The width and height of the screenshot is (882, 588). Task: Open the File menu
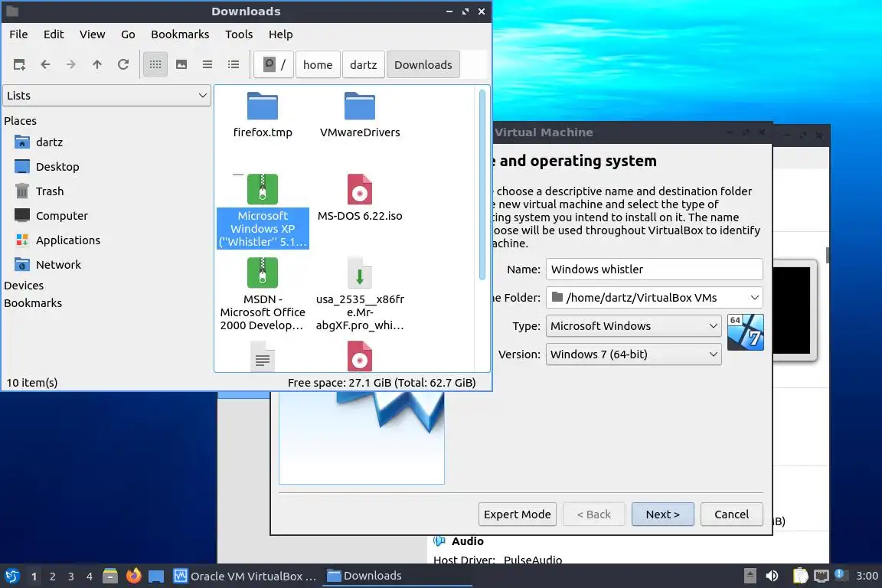point(18,34)
